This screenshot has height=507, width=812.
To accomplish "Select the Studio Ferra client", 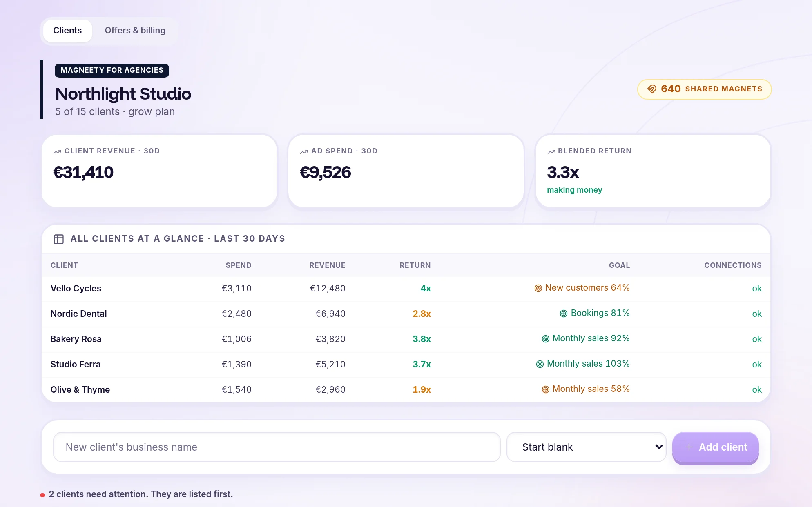I will point(406,365).
